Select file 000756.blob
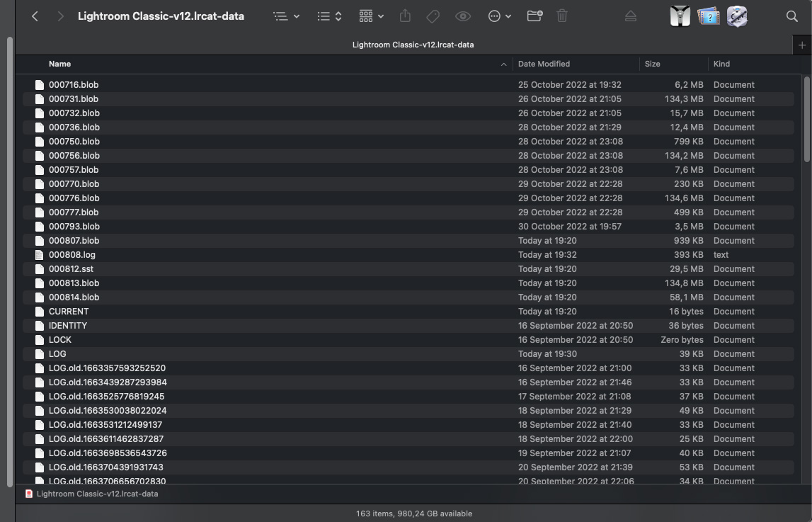Screen dimensions: 812x522 408,155
